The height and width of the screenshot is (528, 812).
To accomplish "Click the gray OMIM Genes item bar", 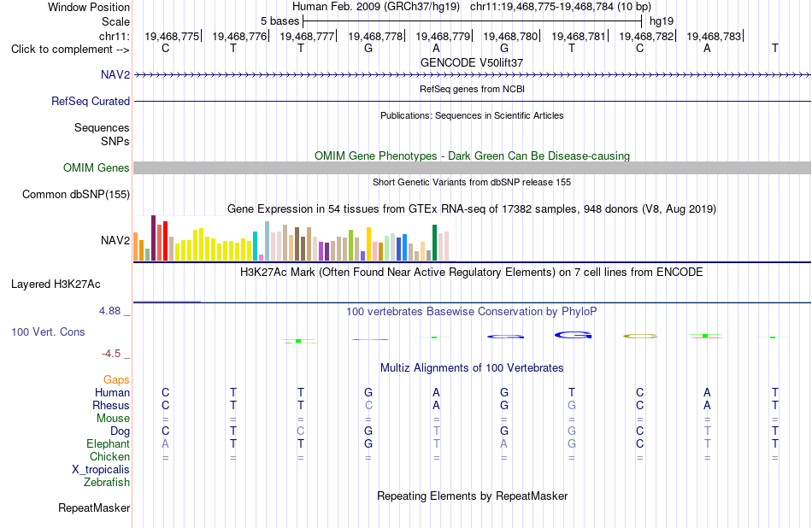I will (x=473, y=167).
